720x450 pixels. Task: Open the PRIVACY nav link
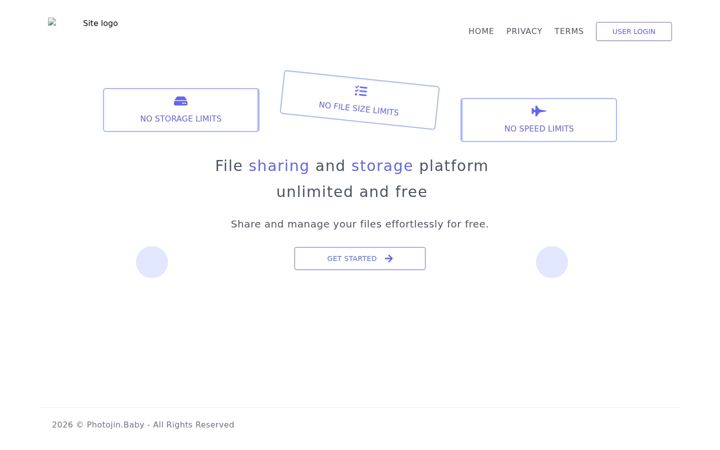524,31
